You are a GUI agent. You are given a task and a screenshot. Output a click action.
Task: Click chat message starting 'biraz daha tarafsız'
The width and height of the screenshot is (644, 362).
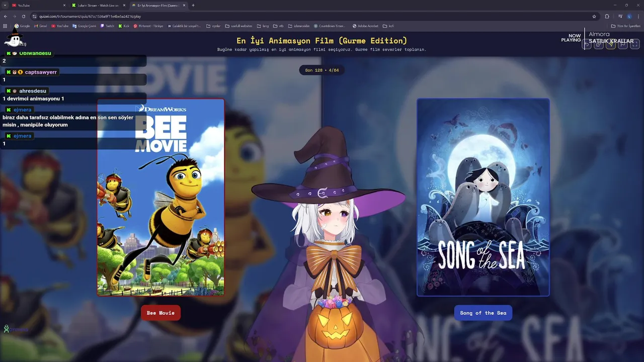tap(68, 121)
